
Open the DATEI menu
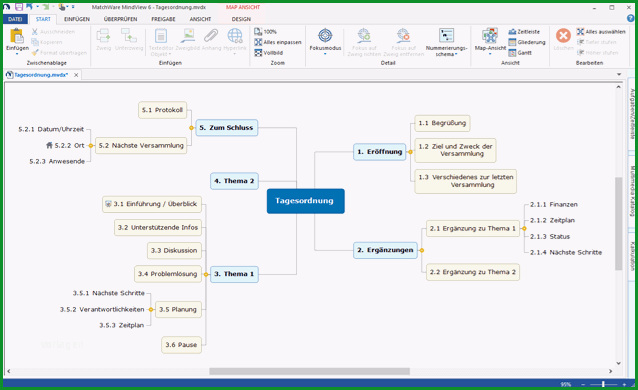pos(15,19)
